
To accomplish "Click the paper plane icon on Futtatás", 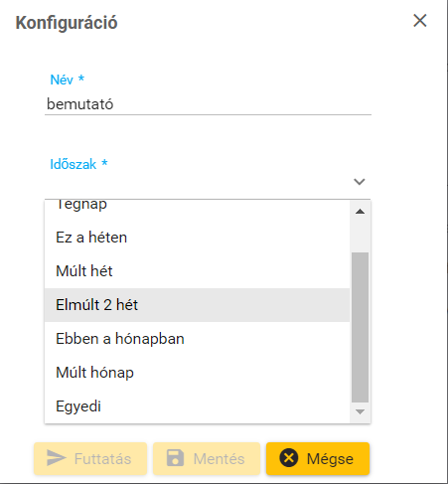I will 56,458.
